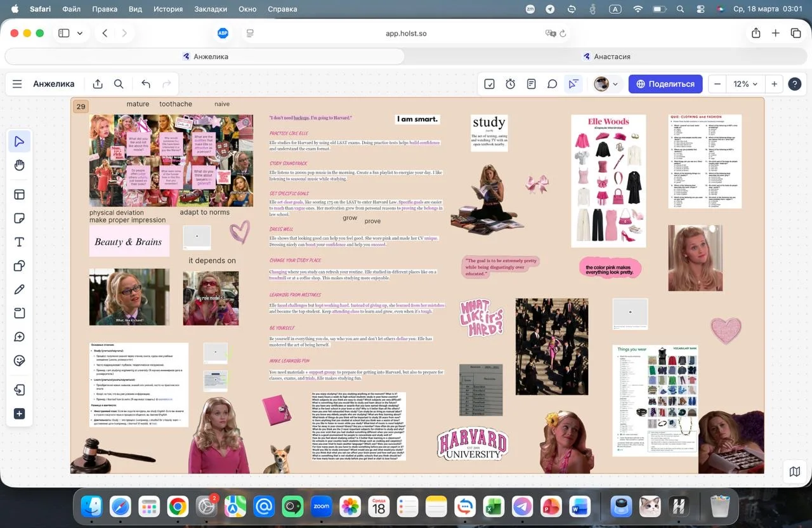The height and width of the screenshot is (528, 812).
Task: Select the Harvard University logo sticker
Action: pos(473,444)
